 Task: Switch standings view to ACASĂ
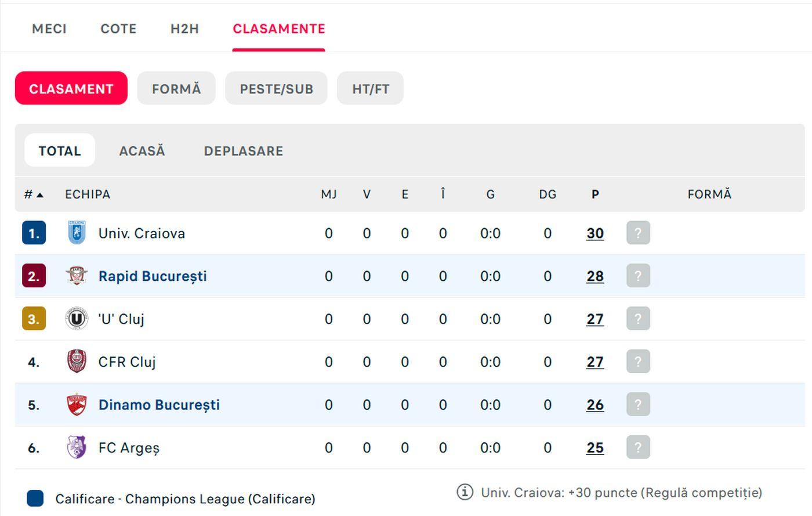coord(142,150)
